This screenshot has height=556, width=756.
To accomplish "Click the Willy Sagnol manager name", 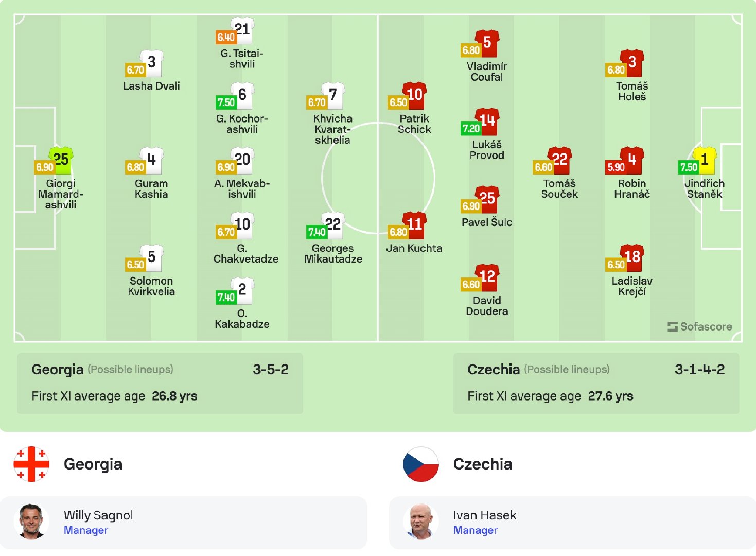I will 98,515.
